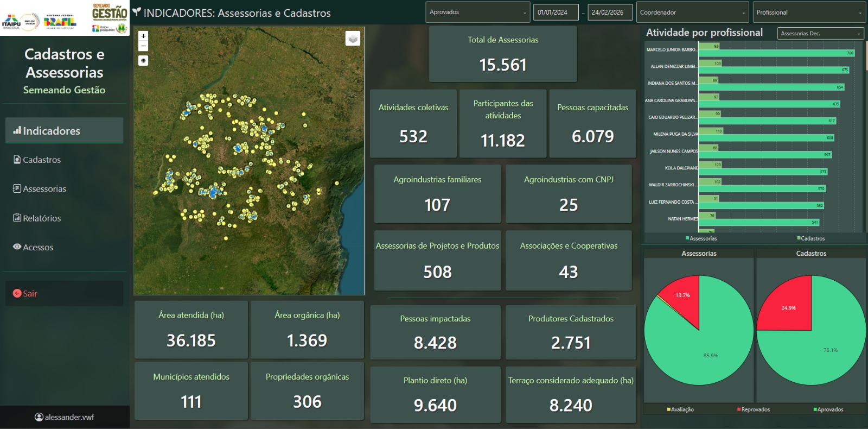The height and width of the screenshot is (429, 868).
Task: Click the red slice of Cadastros pie
Action: click(789, 307)
